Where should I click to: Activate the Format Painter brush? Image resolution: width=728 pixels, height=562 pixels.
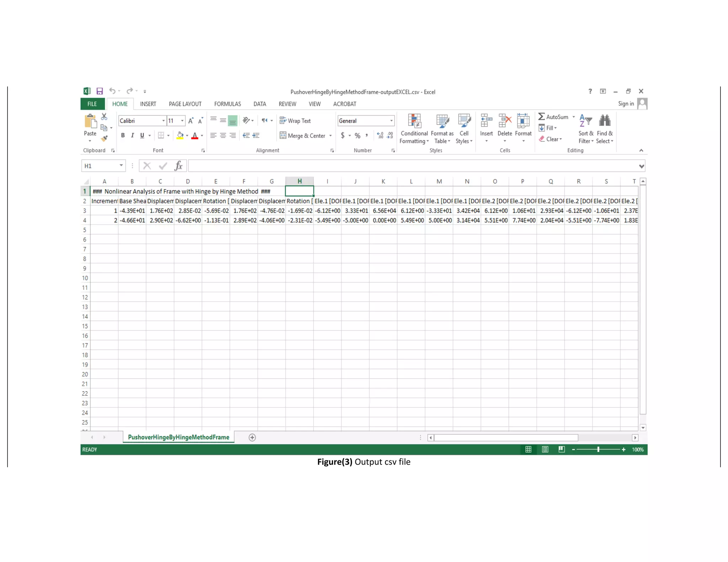point(104,139)
